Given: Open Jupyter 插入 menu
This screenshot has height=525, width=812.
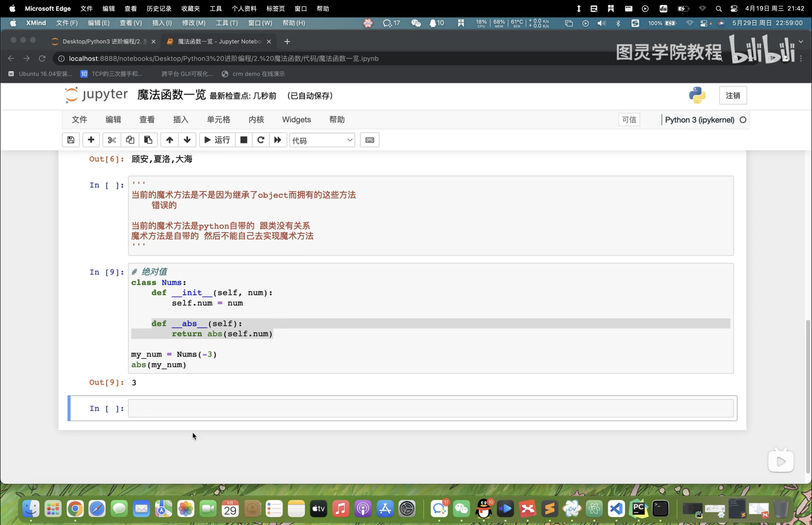Looking at the screenshot, I should click(x=181, y=120).
